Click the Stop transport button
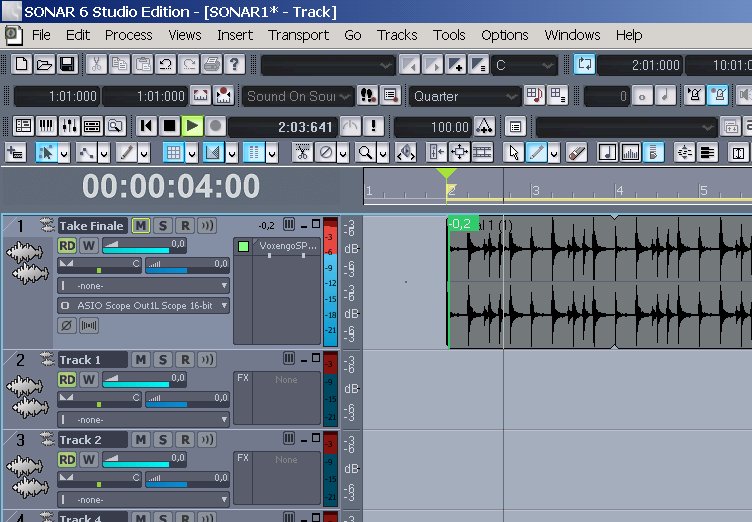752x522 pixels. click(169, 126)
